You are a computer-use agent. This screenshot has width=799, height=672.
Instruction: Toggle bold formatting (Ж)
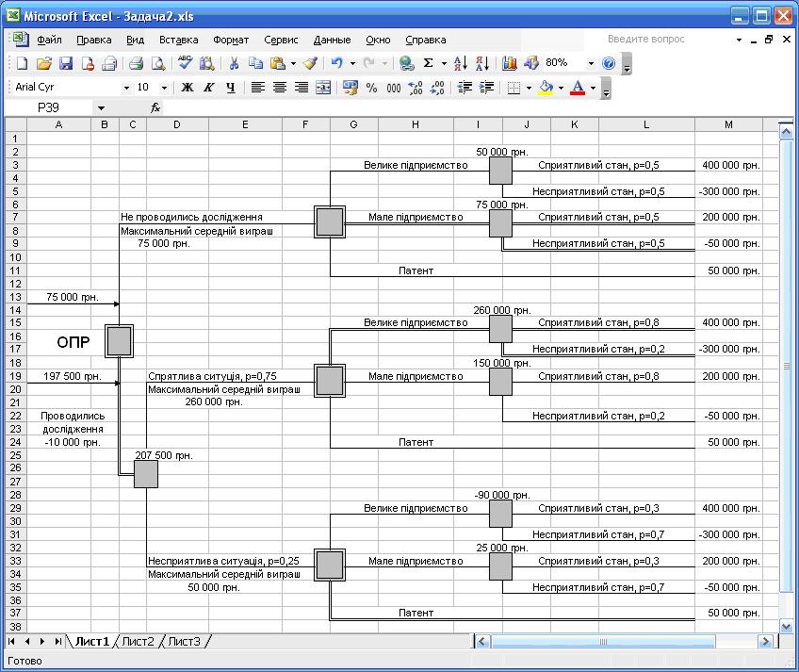pos(187,88)
